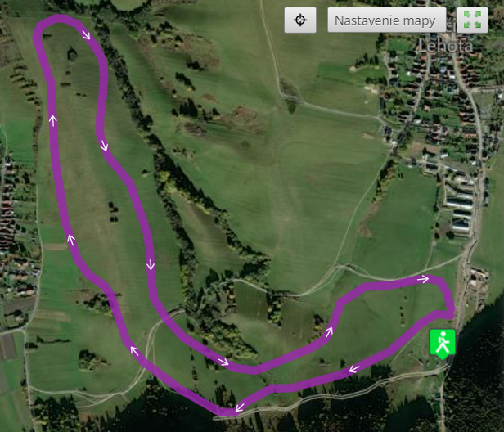Click the route arrow at the loop's northern tip
The image size is (504, 432).
(x=86, y=34)
